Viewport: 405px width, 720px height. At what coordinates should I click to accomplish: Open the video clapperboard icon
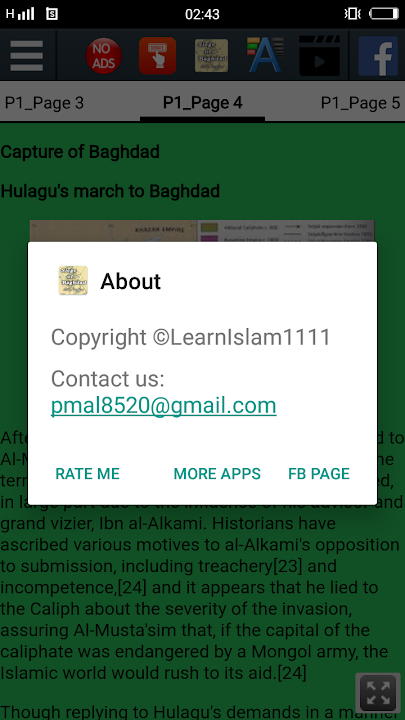pos(320,56)
